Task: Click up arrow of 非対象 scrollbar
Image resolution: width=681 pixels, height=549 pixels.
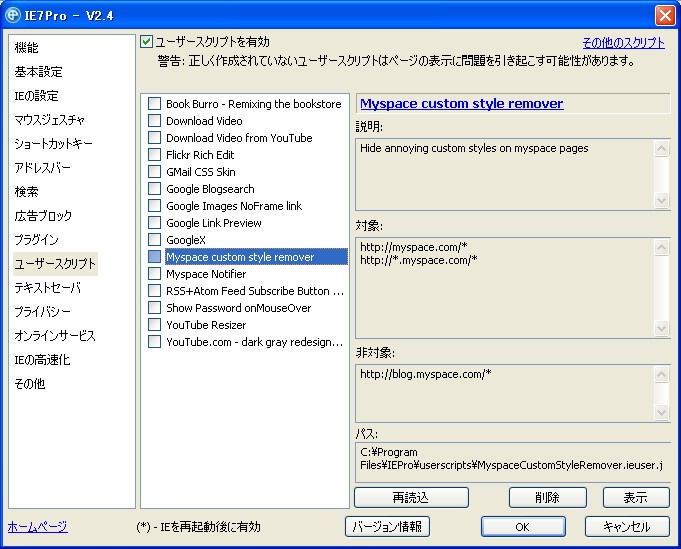Action: 661,374
